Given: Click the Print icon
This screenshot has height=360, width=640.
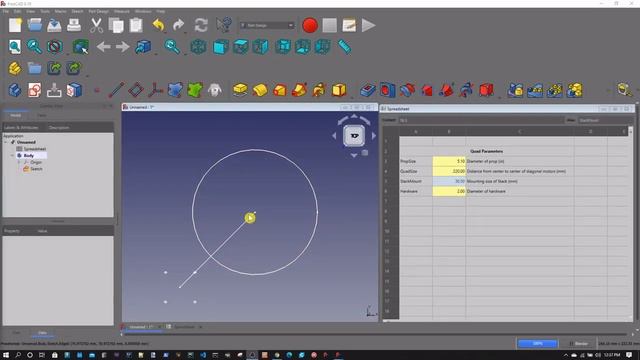Looking at the screenshot, I should coord(74,25).
